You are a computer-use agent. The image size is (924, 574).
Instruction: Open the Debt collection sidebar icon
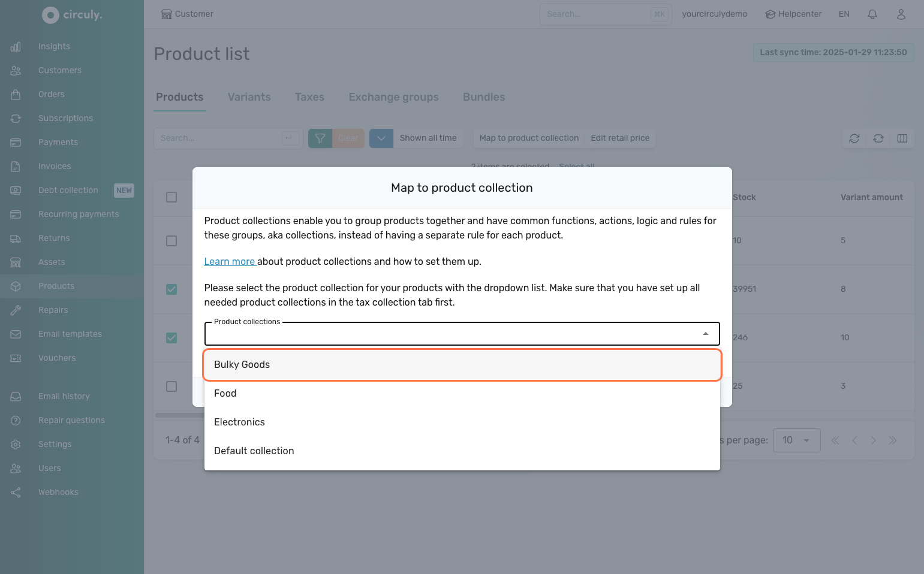click(16, 190)
